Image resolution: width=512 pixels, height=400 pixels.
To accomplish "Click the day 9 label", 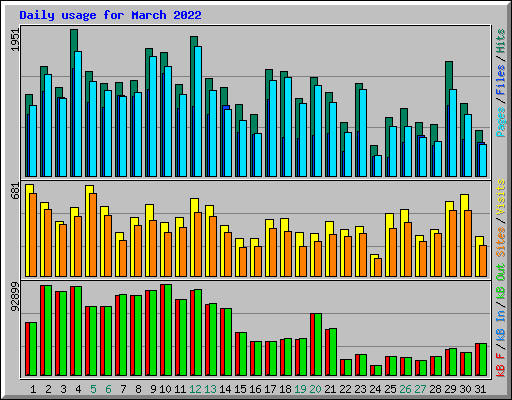I will [153, 389].
